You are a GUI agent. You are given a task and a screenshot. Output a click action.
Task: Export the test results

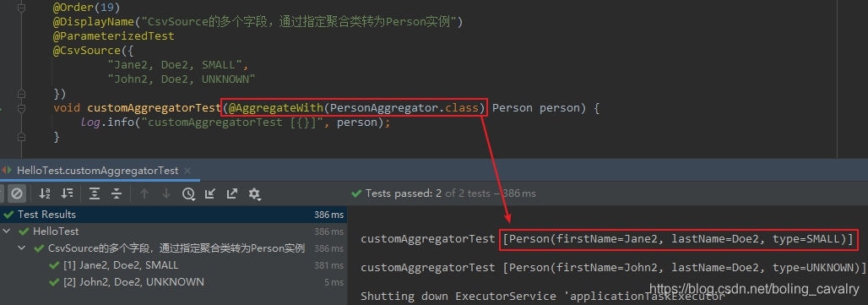point(232,193)
